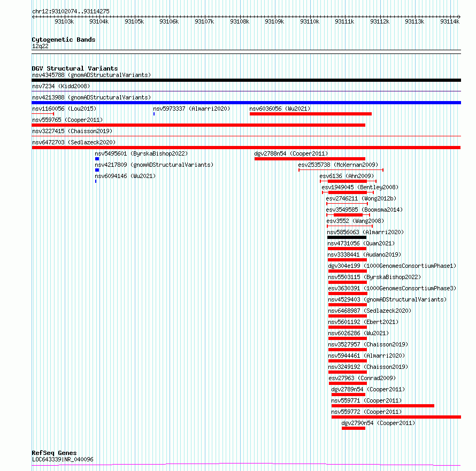Select the red dgv2788n54 variant bar

coord(310,159)
